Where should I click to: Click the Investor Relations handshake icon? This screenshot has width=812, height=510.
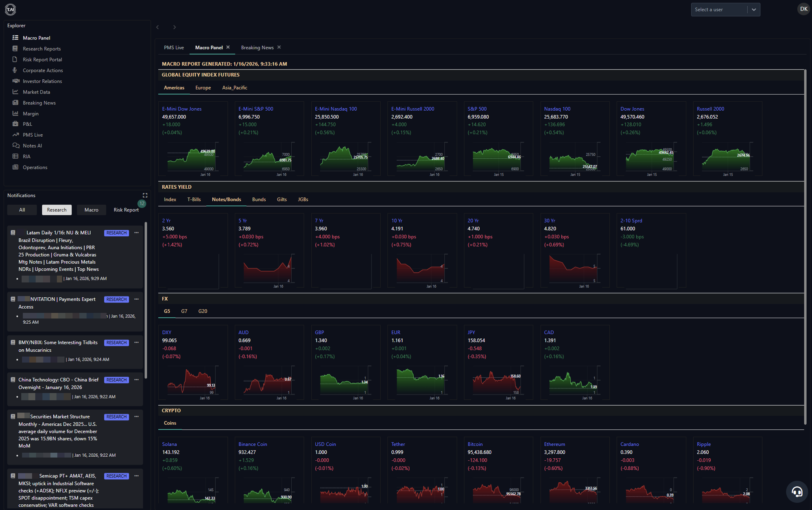coord(15,81)
